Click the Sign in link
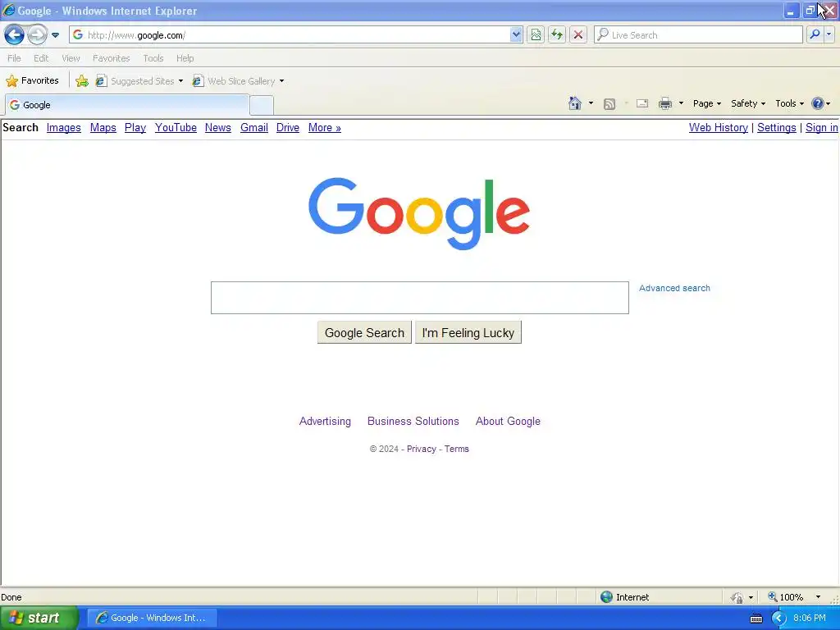Viewport: 840px width, 630px height. (822, 127)
